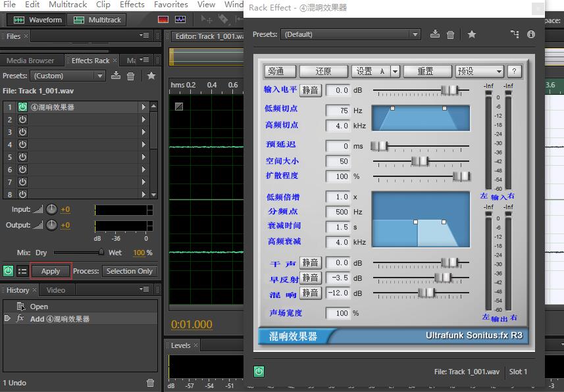Open the Multitrack menu

click(68, 5)
